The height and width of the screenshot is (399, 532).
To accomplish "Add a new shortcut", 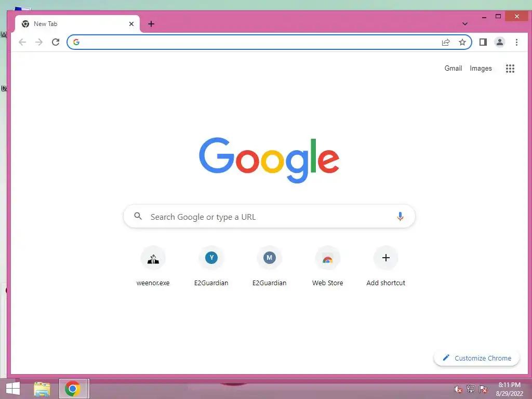I will tap(386, 267).
